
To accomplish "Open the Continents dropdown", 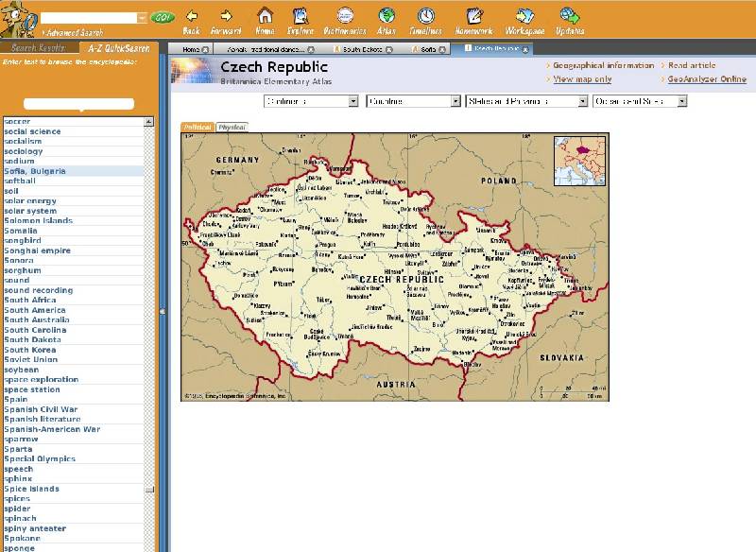I will click(311, 101).
